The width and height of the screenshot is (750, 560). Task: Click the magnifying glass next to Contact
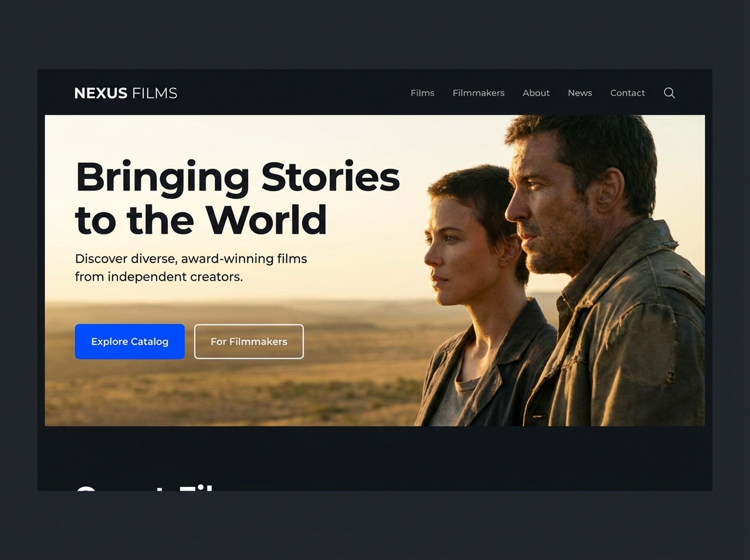click(x=669, y=92)
